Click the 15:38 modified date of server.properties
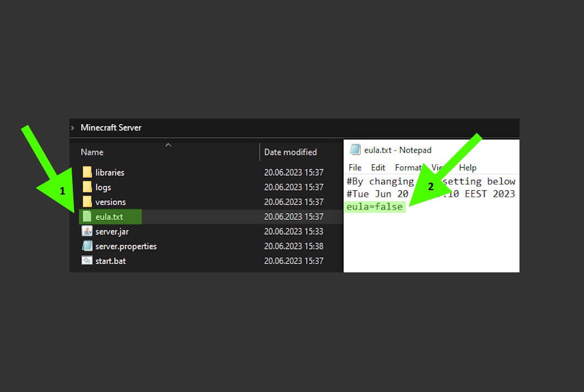This screenshot has width=584, height=392. click(x=294, y=246)
